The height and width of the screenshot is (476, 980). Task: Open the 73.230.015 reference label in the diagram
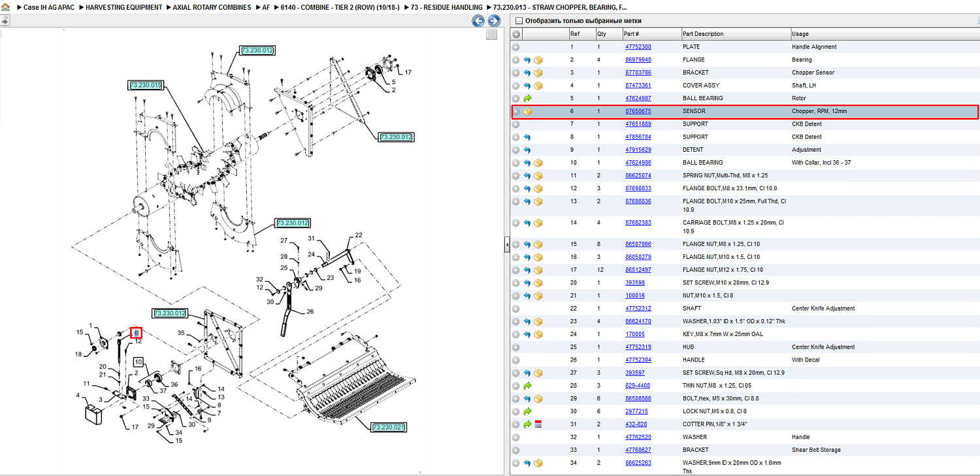[146, 85]
